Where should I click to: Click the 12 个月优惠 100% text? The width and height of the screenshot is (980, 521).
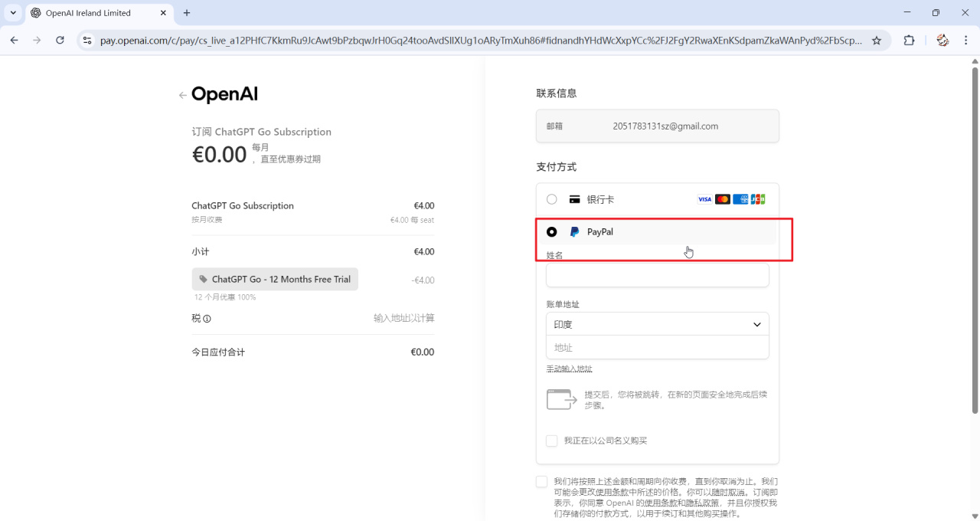225,297
